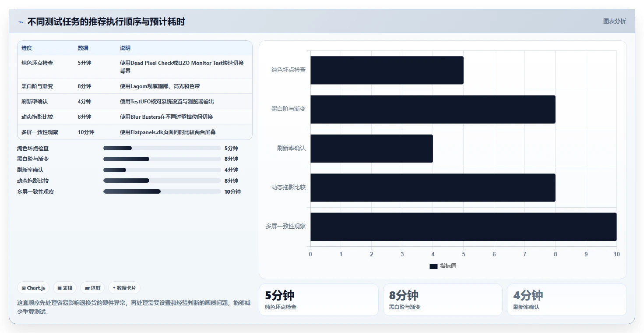
Task: Click the 图表分析 label in header
Action: pos(614,21)
